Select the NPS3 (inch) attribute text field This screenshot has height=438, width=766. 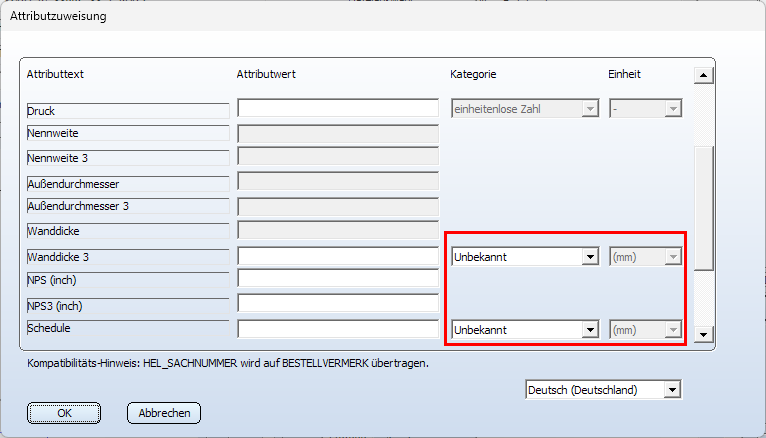tap(128, 306)
